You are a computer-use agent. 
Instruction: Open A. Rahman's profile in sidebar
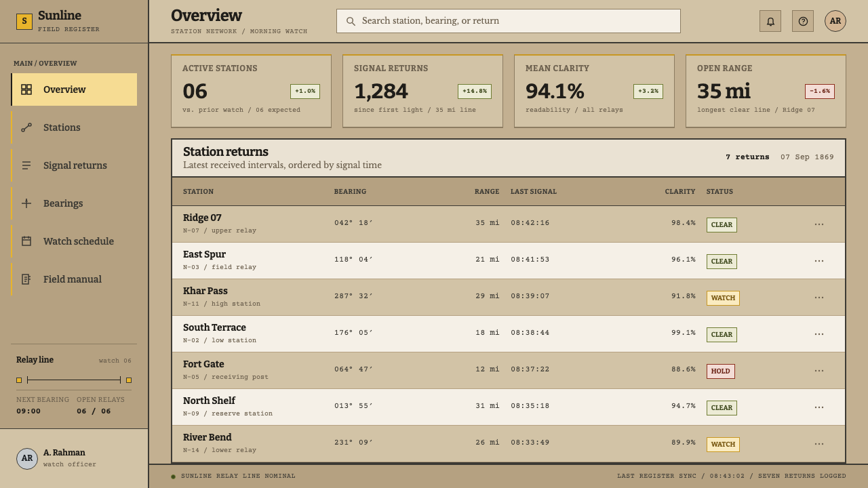[74, 458]
